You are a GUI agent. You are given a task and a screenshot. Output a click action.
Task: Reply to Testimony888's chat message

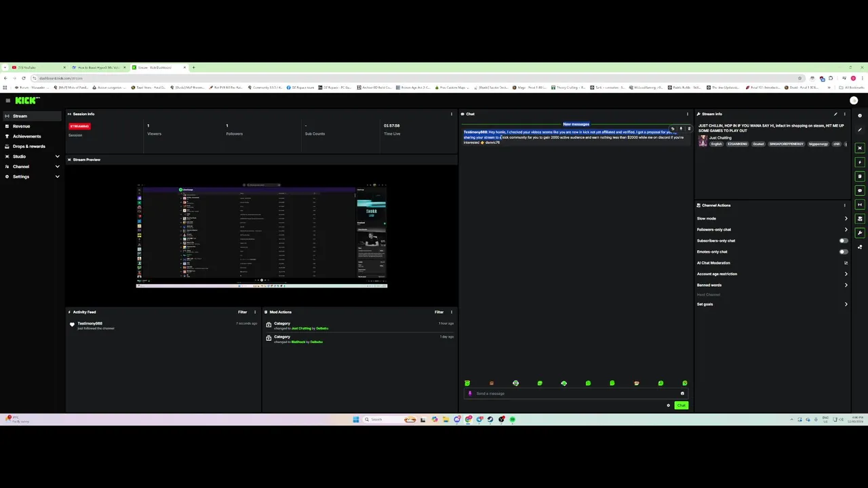673,129
